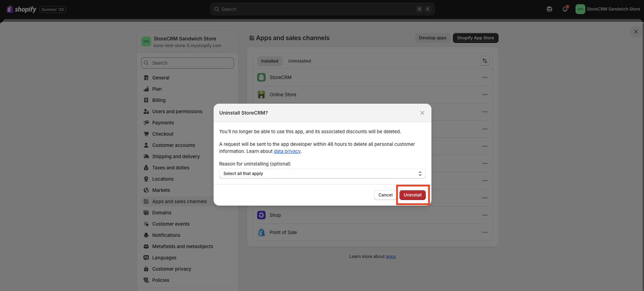Go to Notifications settings
Viewport: 644px width, 291px height.
[x=188, y=235]
